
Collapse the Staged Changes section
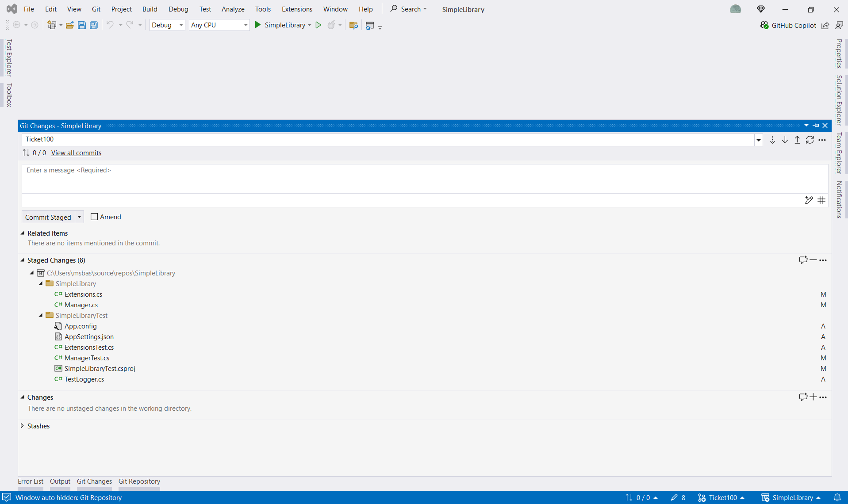click(23, 260)
